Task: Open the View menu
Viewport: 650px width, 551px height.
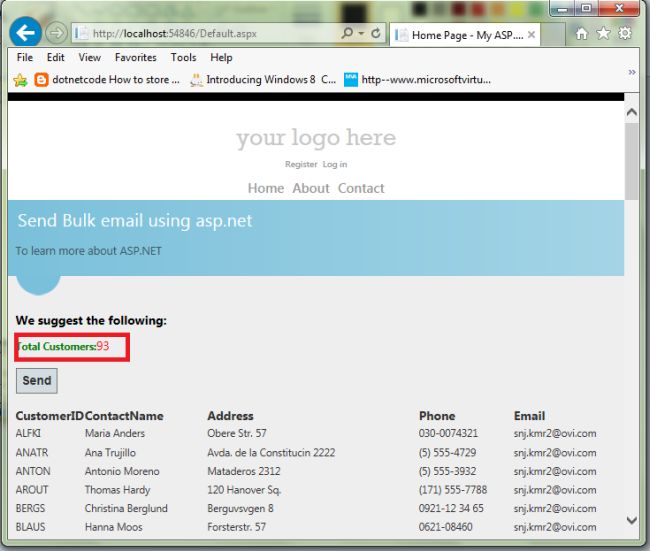Action: coord(90,57)
